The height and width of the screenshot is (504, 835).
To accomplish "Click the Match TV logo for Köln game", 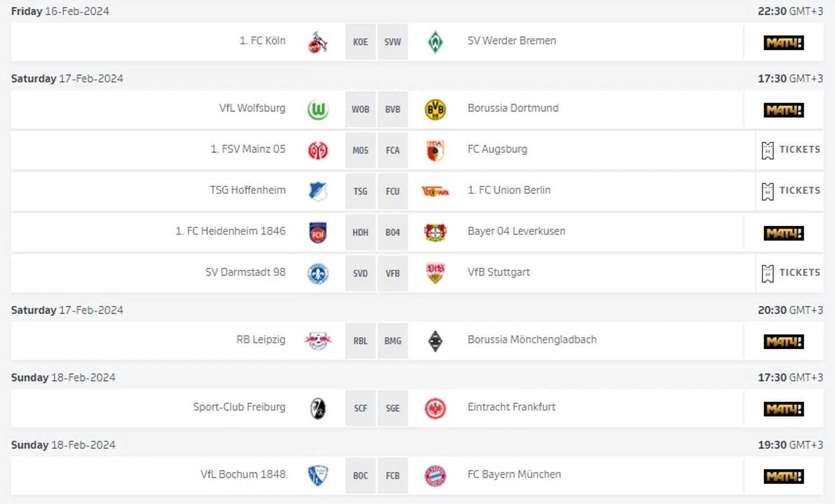I will pos(784,43).
